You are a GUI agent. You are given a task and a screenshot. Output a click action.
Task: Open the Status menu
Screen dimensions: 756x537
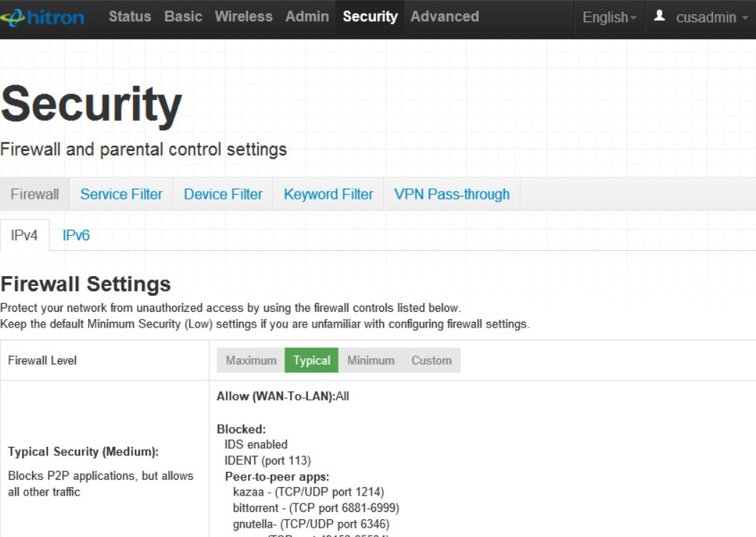tap(130, 16)
